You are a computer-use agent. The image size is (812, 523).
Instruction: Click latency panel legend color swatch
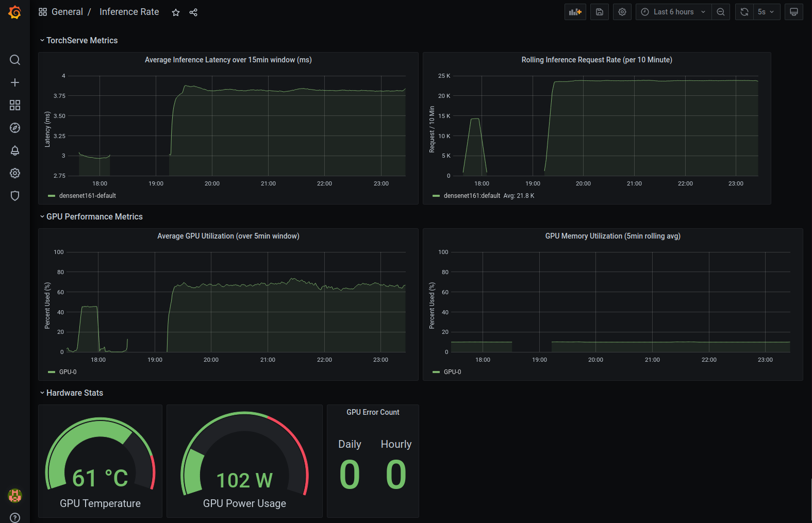[x=52, y=196]
